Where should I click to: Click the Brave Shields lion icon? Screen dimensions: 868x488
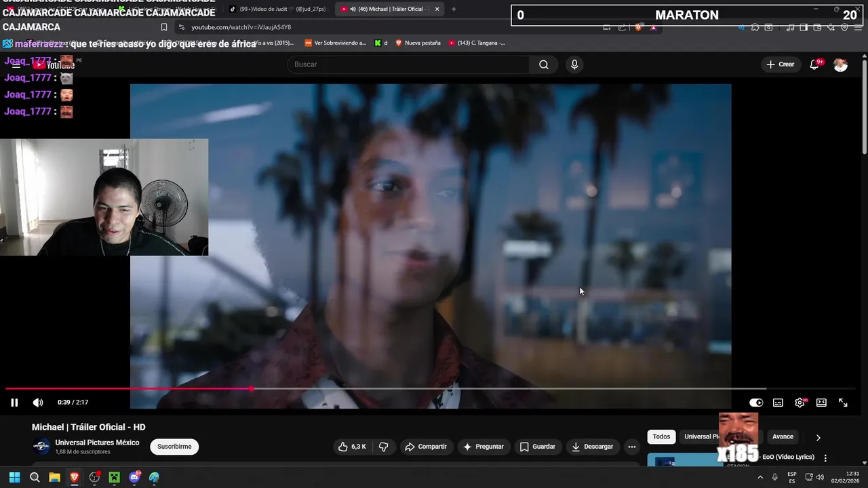(x=638, y=27)
